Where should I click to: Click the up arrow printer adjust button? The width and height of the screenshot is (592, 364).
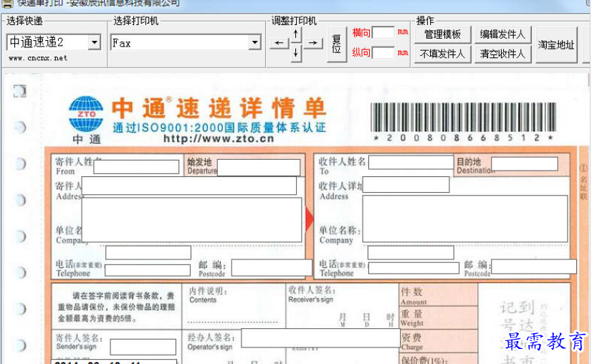(x=295, y=35)
